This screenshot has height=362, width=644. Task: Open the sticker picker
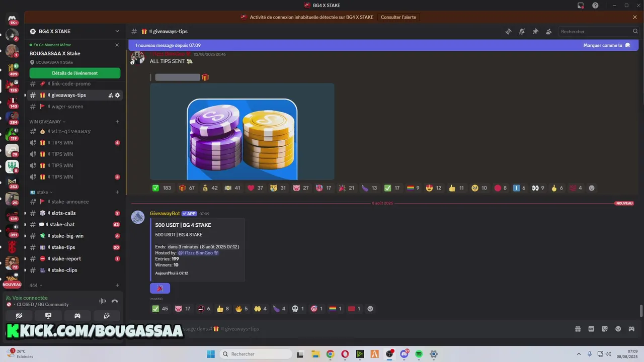[605, 329]
